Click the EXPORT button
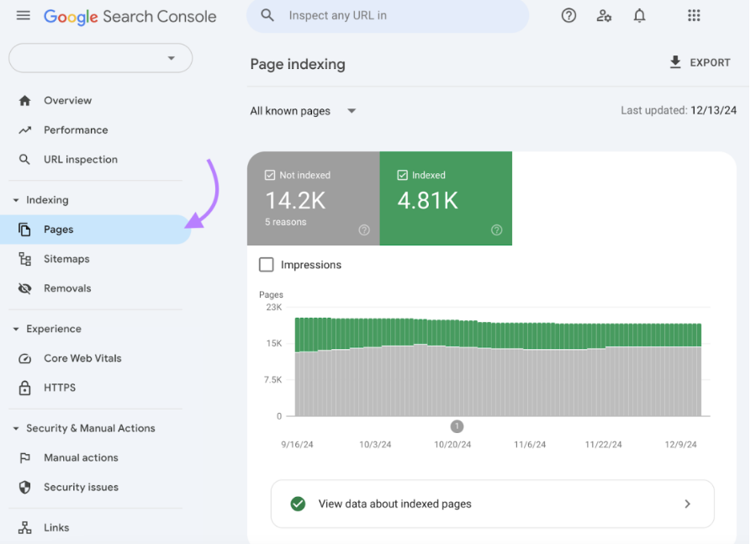The image size is (756, 544). coord(700,63)
